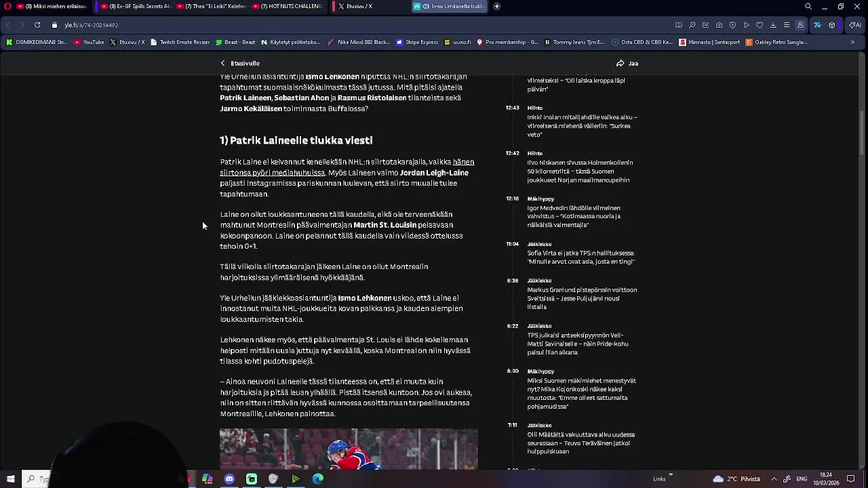Click the page search magnifier icon in toolbar
Image resolution: width=868 pixels, height=488 pixels.
pyautogui.click(x=692, y=25)
